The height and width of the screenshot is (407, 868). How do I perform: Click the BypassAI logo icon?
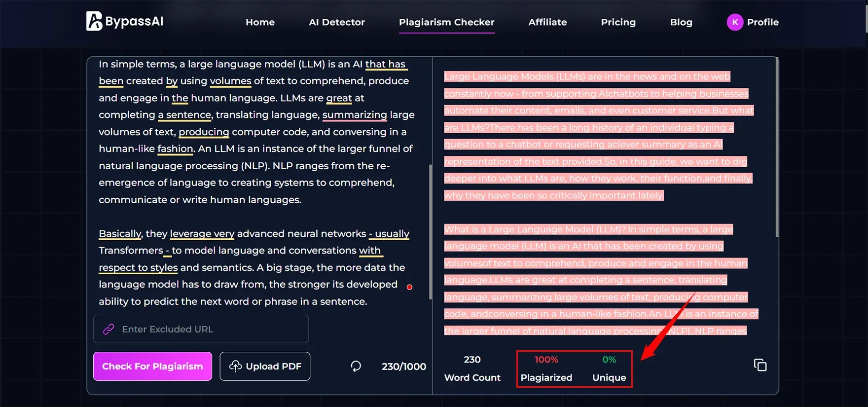click(94, 21)
